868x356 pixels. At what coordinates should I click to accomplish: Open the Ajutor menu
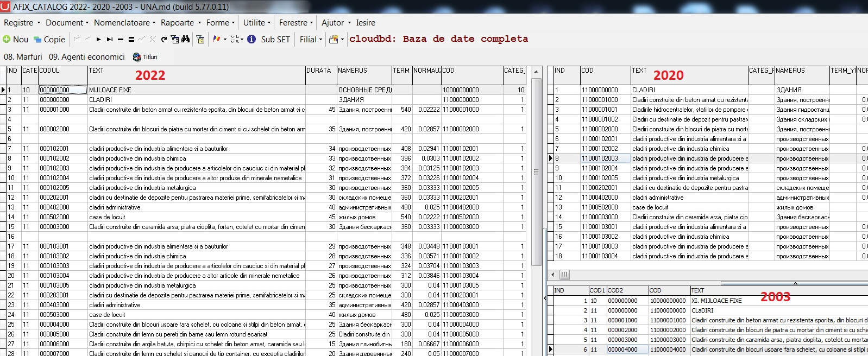[x=336, y=23]
